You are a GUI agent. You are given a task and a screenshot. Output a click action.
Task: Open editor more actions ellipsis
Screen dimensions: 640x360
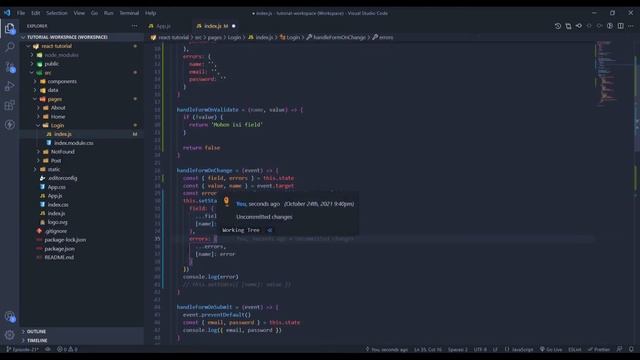[x=631, y=26]
